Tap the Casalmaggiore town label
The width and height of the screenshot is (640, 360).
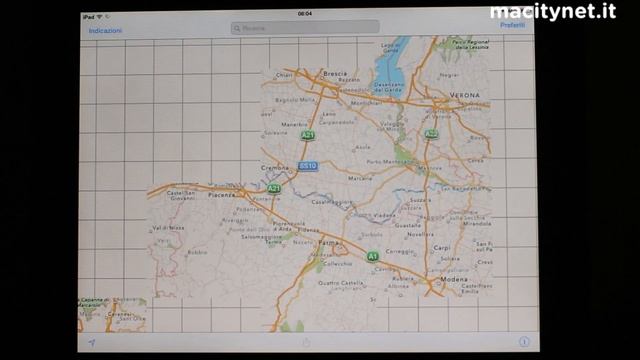pos(331,202)
